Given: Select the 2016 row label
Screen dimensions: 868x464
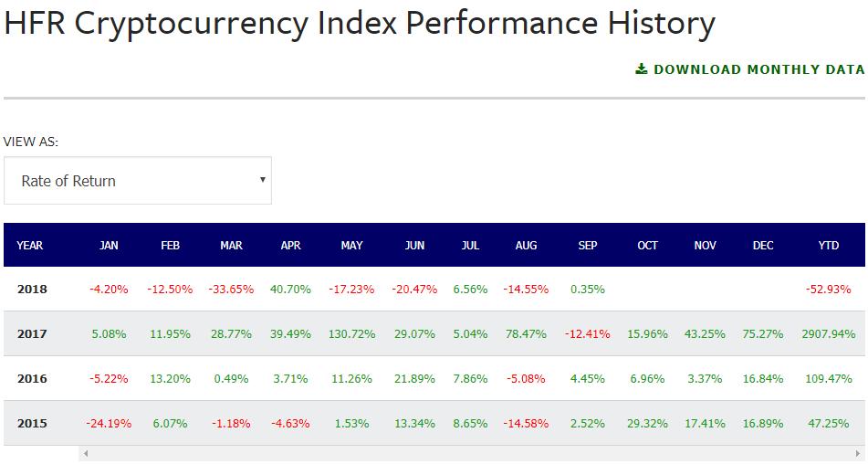Looking at the screenshot, I should click(32, 379).
